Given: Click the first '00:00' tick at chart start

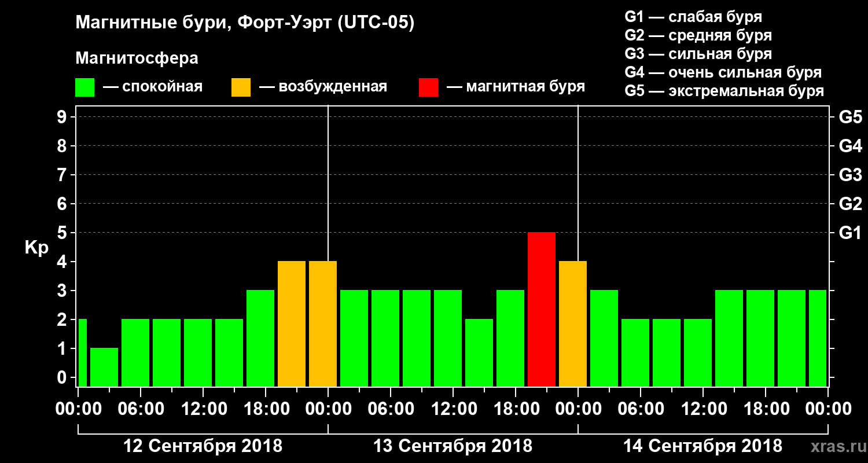Looking at the screenshot, I should pos(78,409).
